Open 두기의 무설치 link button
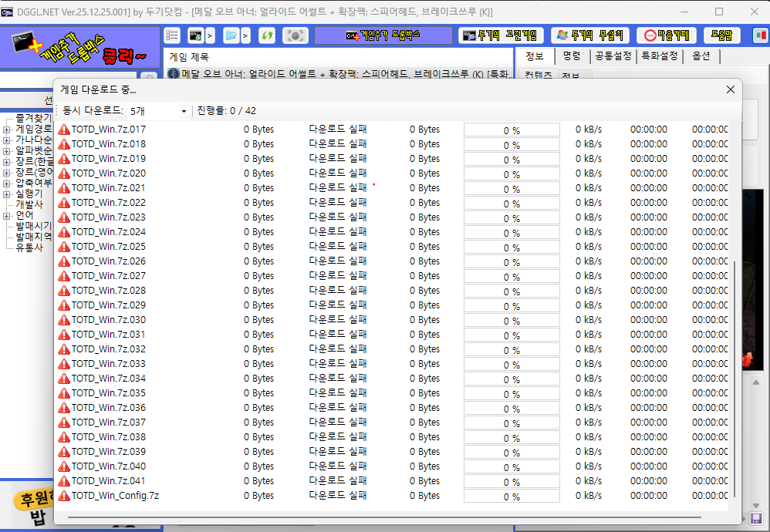This screenshot has height=532, width=770. (x=590, y=35)
